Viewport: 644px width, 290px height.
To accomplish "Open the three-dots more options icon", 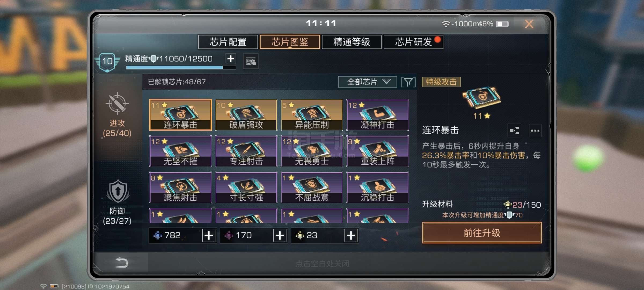I will point(535,131).
